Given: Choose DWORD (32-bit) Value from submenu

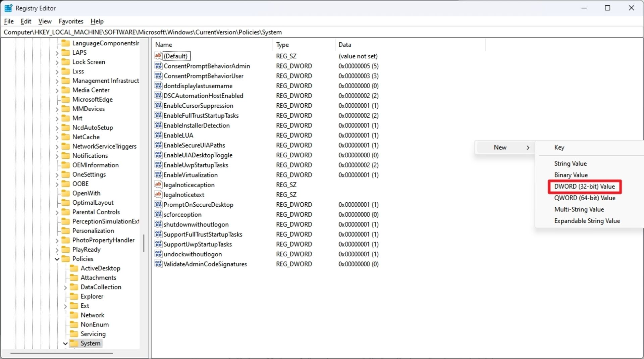Looking at the screenshot, I should coord(584,187).
